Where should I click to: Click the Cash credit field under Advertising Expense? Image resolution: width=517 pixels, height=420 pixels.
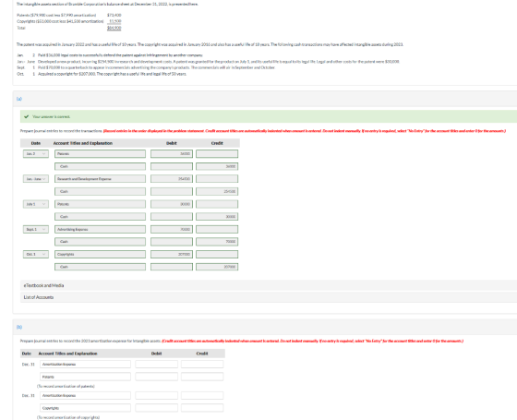pos(217,242)
